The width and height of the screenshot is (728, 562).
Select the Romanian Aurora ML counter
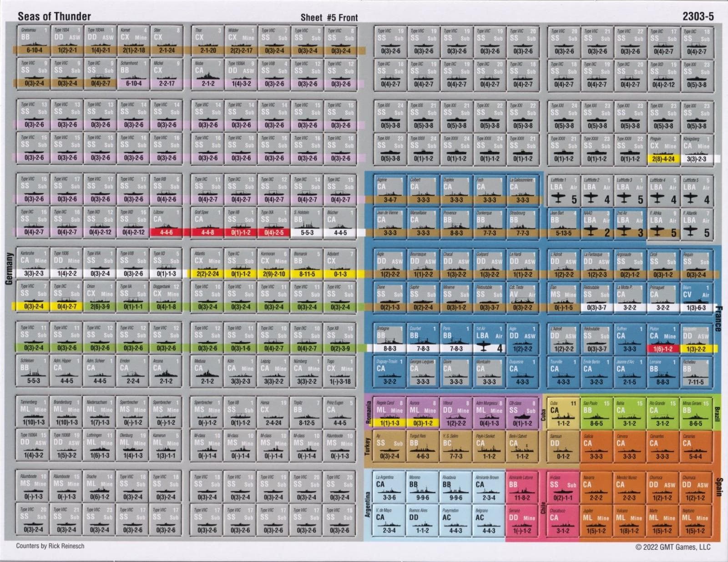tap(423, 414)
